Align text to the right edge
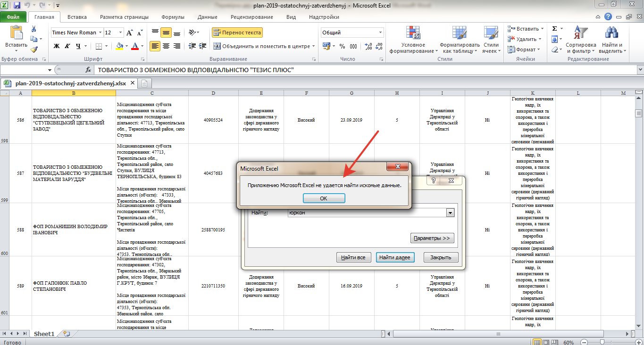Screen dimensions: 644x345 point(177,46)
